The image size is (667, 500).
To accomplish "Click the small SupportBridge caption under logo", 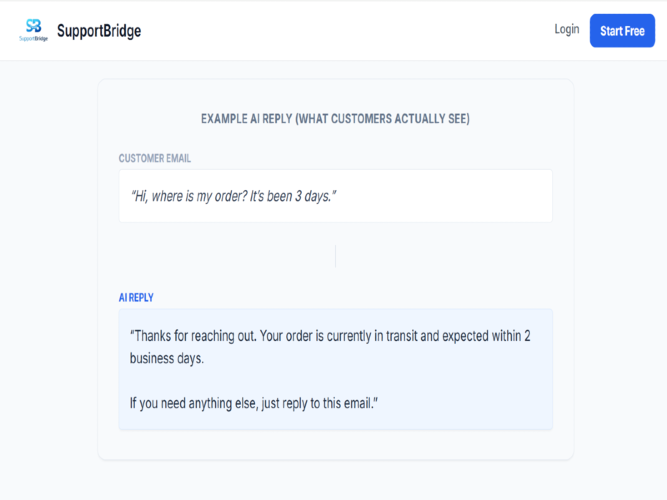I will tap(34, 38).
